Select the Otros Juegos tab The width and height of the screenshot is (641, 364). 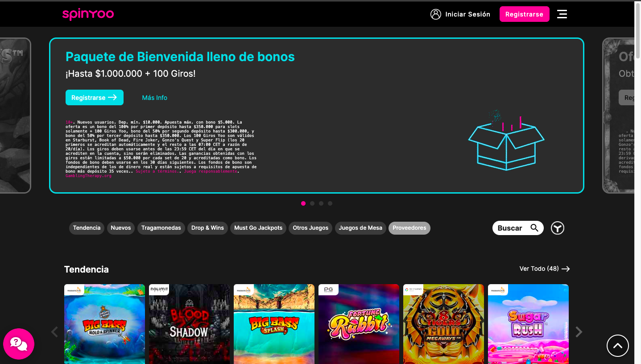(310, 228)
